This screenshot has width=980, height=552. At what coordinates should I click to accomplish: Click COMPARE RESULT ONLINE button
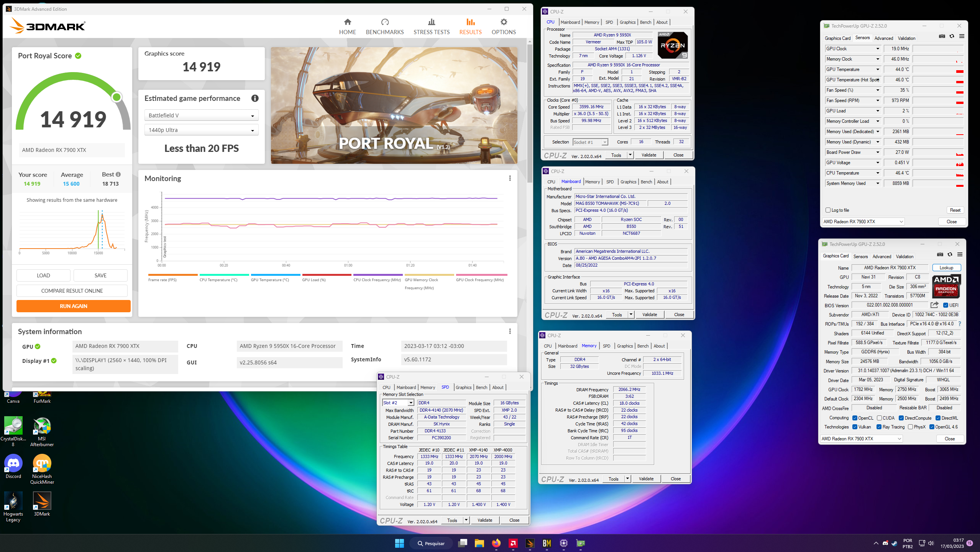tap(72, 291)
